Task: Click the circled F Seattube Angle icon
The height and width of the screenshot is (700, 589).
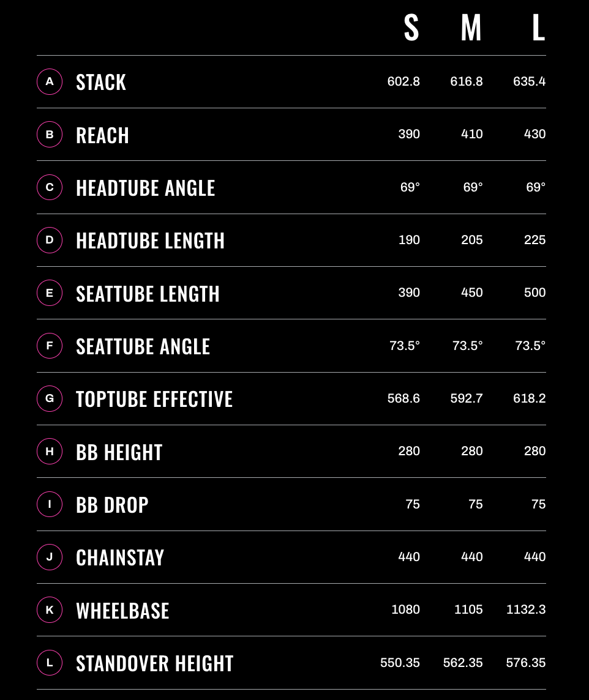Action: [50, 346]
